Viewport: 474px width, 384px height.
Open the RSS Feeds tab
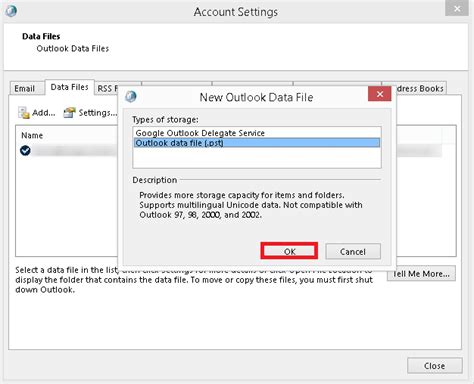(x=107, y=89)
